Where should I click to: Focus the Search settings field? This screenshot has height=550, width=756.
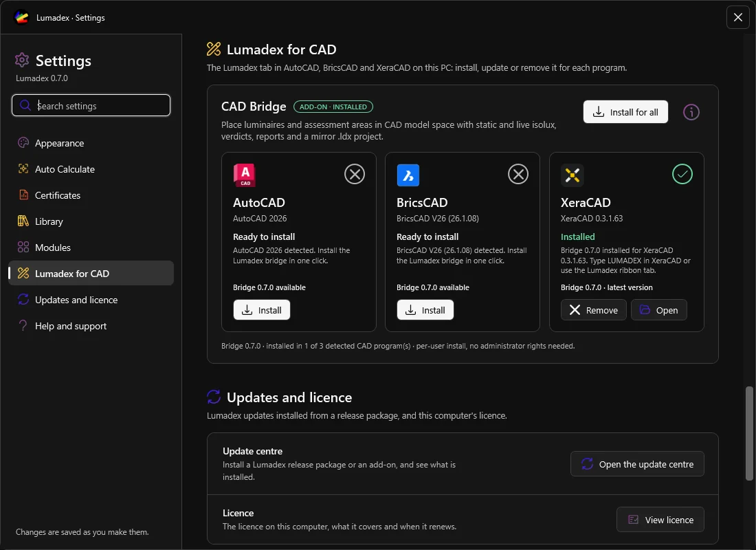(91, 105)
